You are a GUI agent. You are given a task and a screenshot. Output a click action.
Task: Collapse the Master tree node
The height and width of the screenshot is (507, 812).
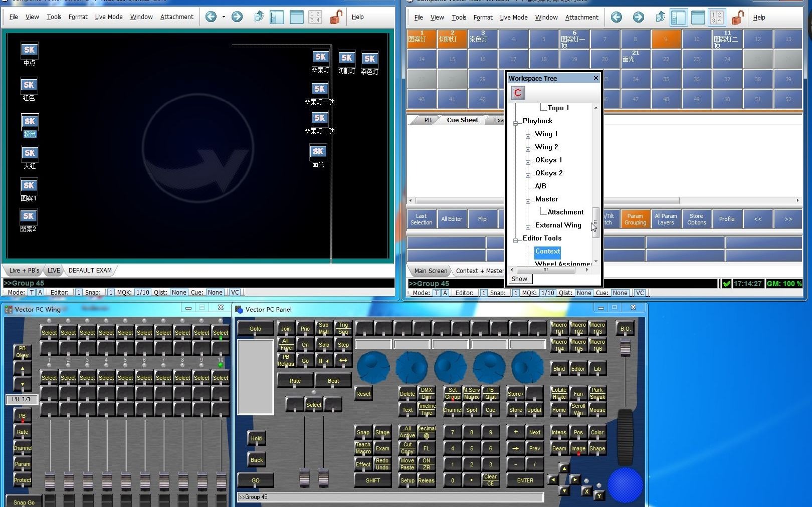click(x=528, y=201)
